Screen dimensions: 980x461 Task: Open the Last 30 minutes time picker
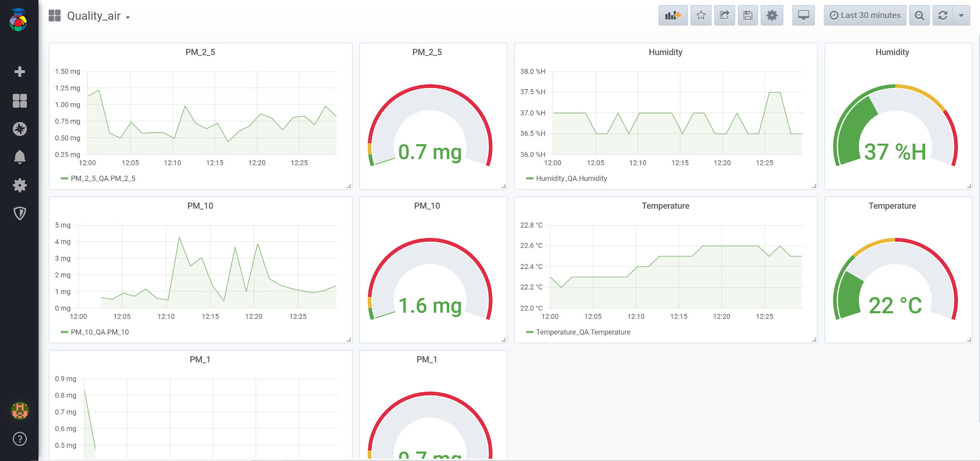point(865,15)
